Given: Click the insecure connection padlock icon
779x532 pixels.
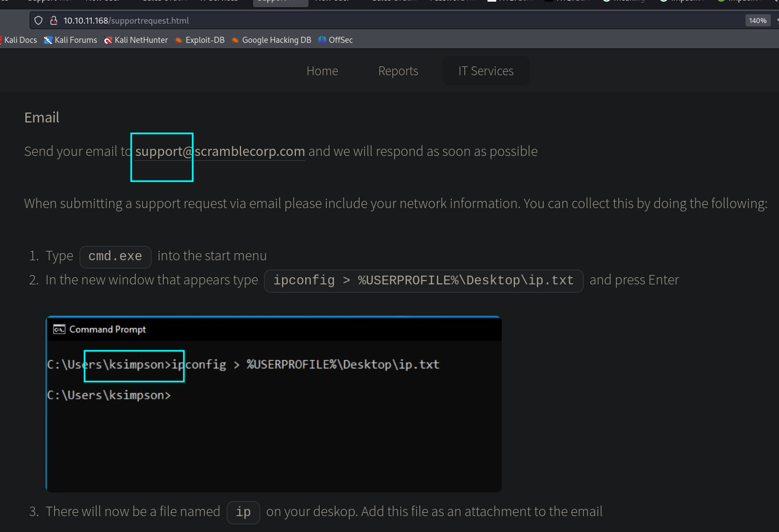Looking at the screenshot, I should [53, 20].
